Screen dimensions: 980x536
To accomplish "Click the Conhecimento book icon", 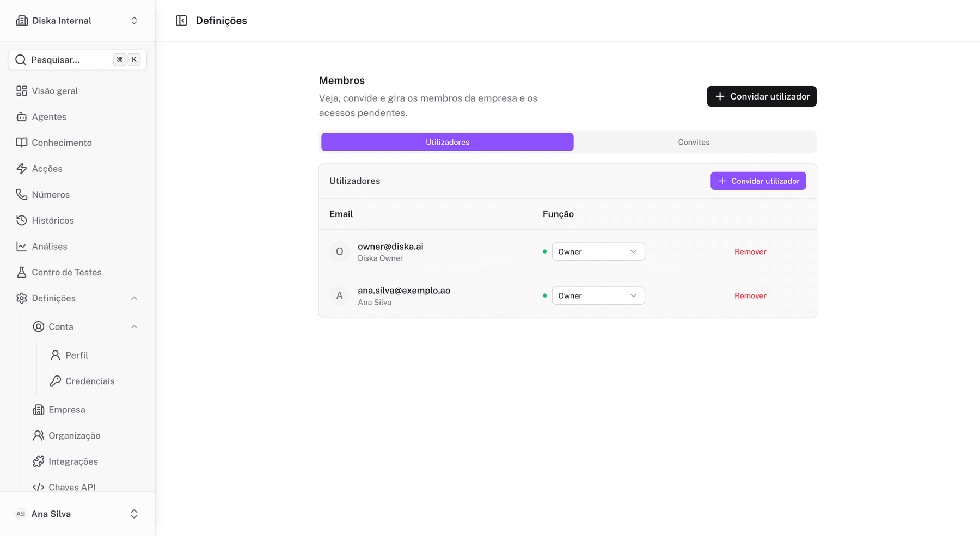I will (22, 143).
